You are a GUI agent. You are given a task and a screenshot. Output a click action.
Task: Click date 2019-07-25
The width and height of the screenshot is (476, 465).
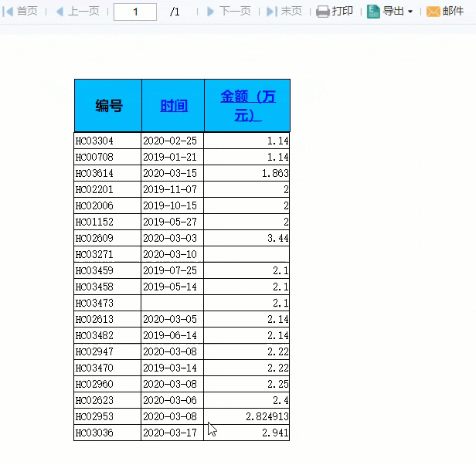click(x=170, y=271)
